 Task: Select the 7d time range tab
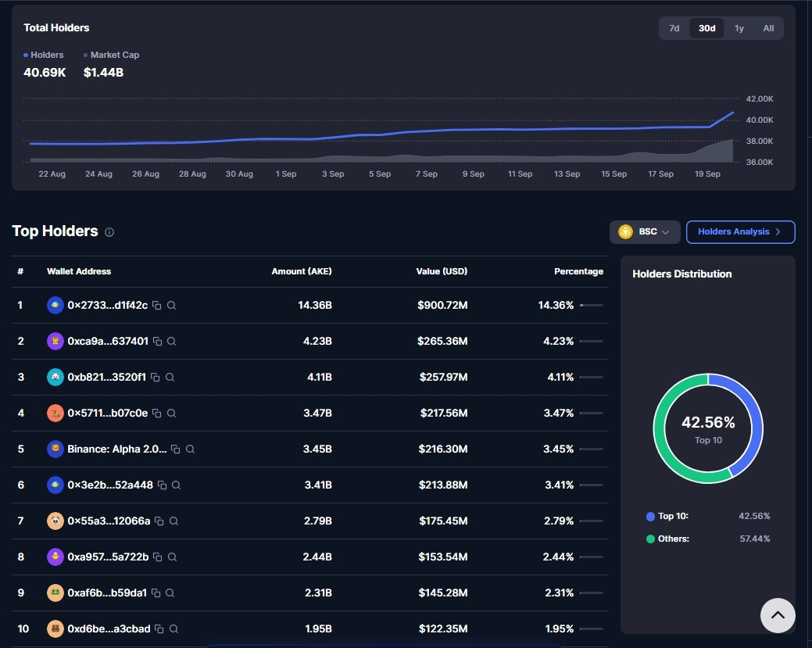click(x=674, y=28)
